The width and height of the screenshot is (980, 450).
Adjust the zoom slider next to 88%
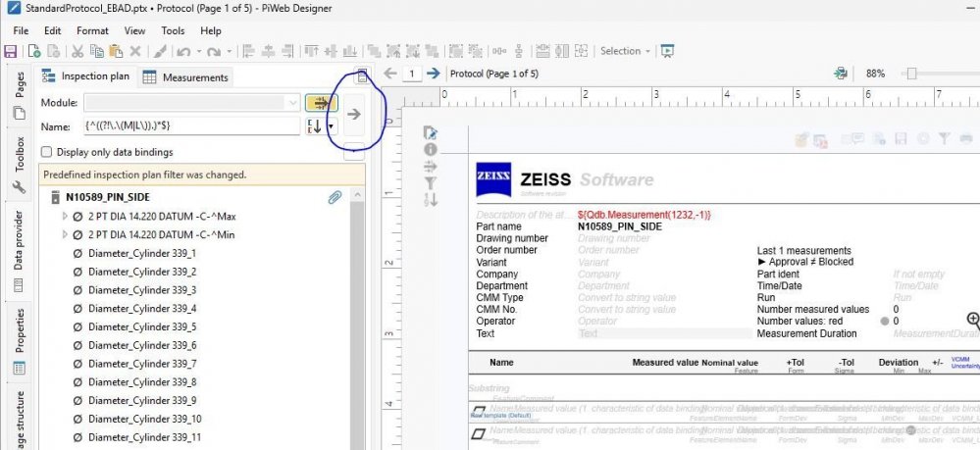(912, 74)
